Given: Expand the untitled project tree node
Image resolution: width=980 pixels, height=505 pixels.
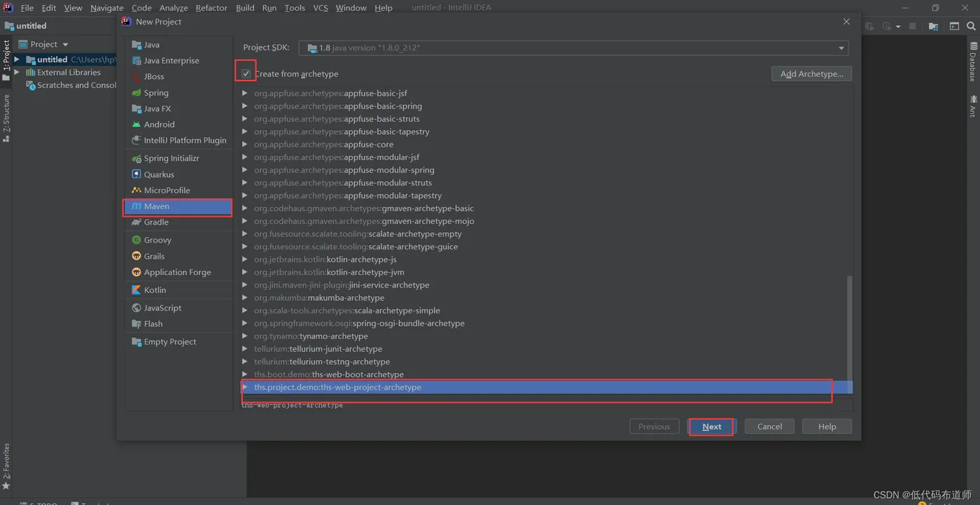Looking at the screenshot, I should [17, 59].
